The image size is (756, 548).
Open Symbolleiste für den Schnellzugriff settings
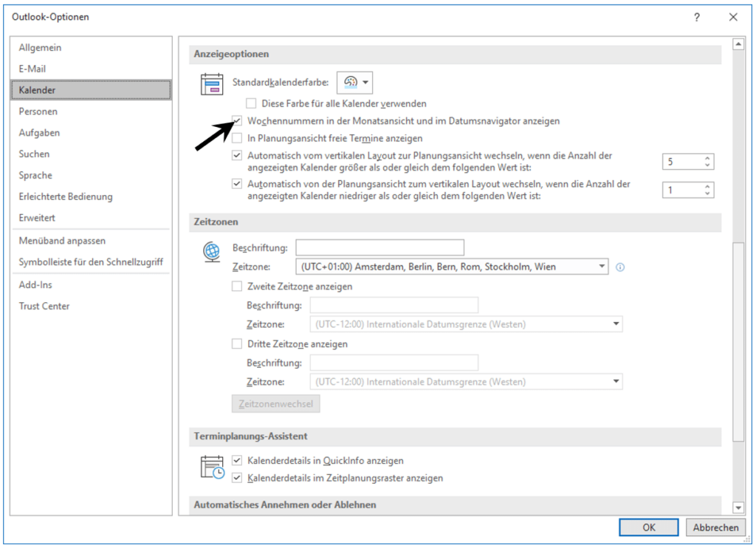[x=91, y=262]
